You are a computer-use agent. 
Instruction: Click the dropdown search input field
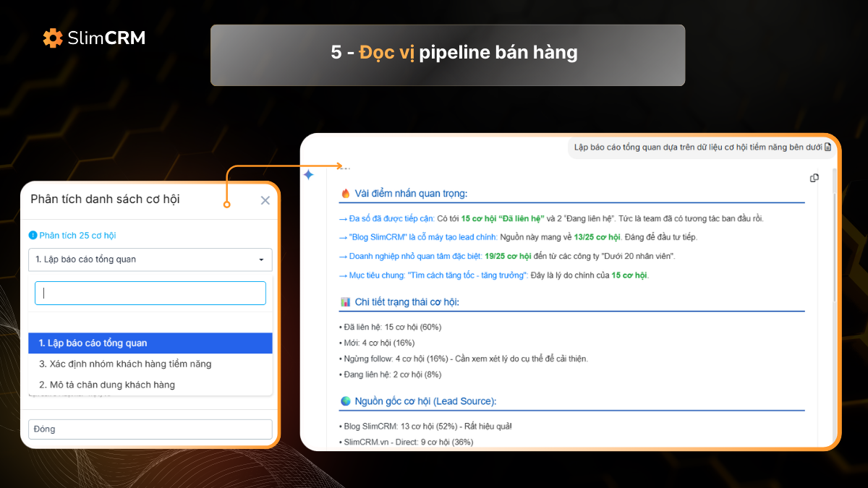point(150,293)
